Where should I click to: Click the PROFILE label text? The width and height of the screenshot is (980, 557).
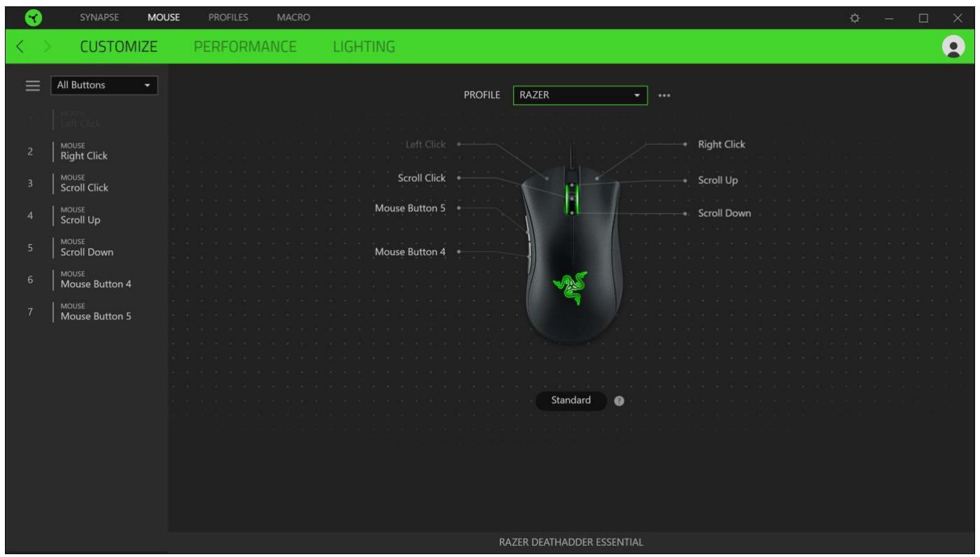click(x=482, y=97)
